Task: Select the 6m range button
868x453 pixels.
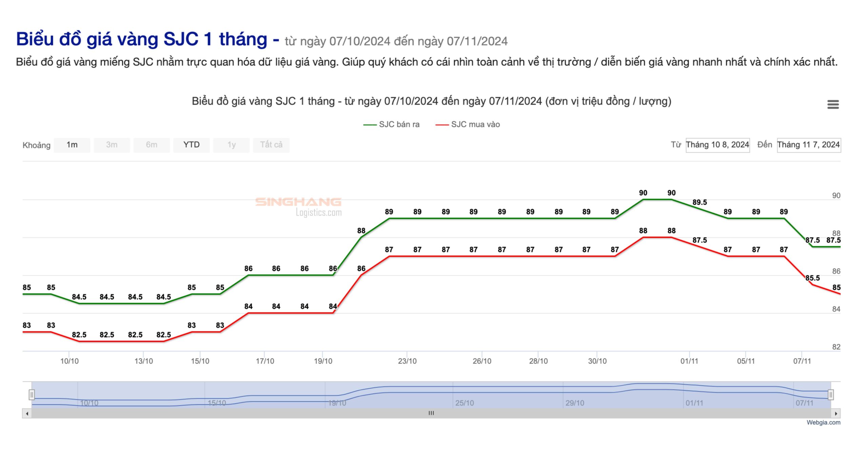Action: (152, 145)
